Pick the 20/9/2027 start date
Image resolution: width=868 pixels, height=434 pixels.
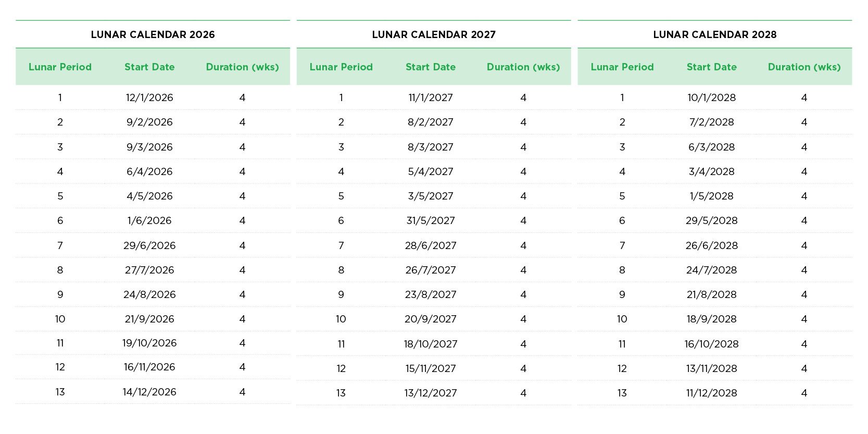431,319
